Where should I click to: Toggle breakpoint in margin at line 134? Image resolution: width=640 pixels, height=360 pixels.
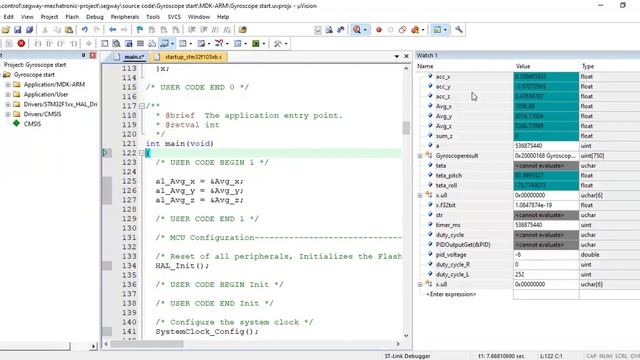(x=107, y=266)
